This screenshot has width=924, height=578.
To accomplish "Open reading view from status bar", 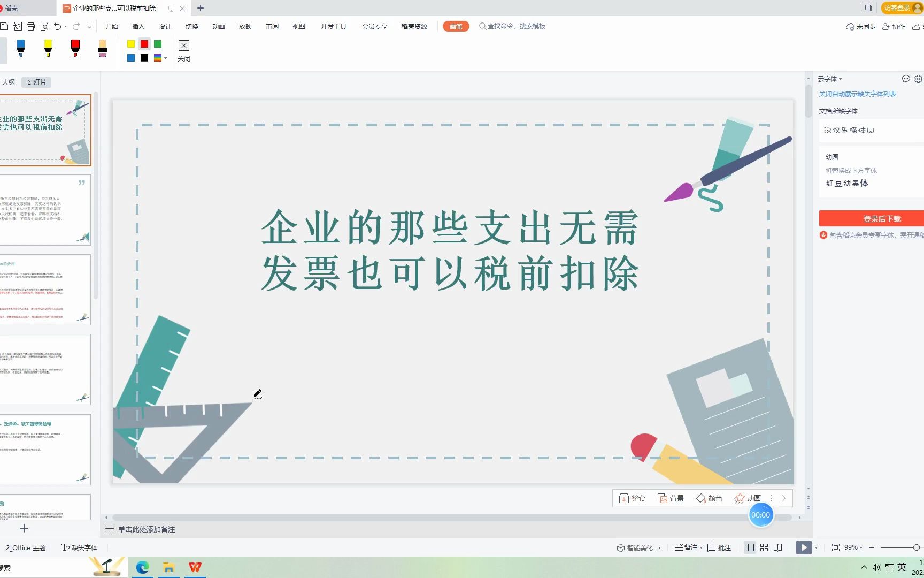I will tap(778, 547).
